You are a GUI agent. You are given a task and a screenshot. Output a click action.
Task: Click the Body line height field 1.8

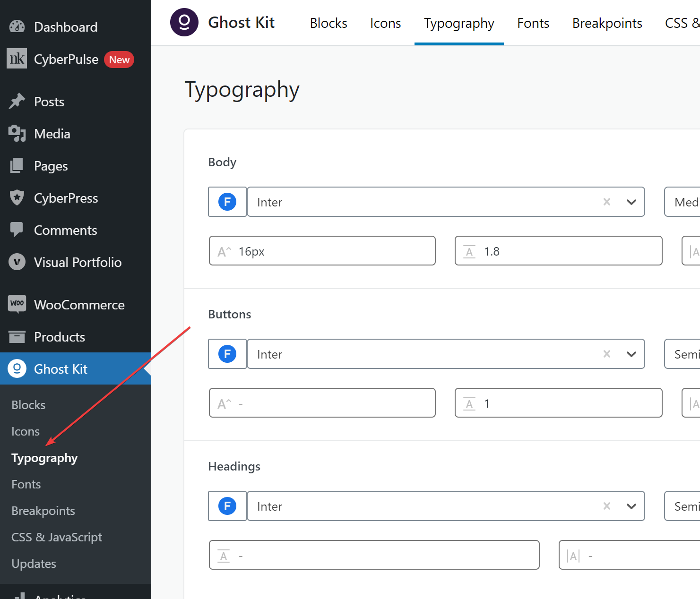click(558, 251)
